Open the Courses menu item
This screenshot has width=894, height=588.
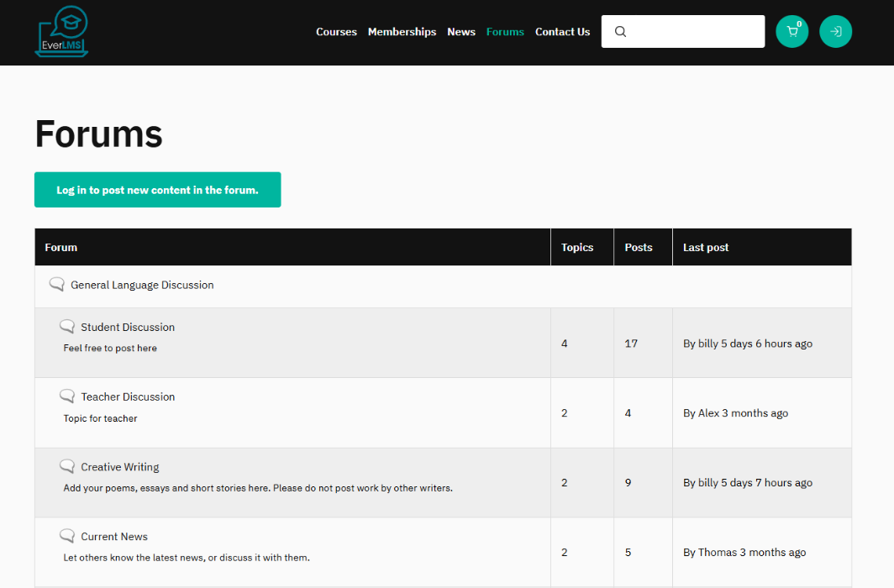[336, 32]
